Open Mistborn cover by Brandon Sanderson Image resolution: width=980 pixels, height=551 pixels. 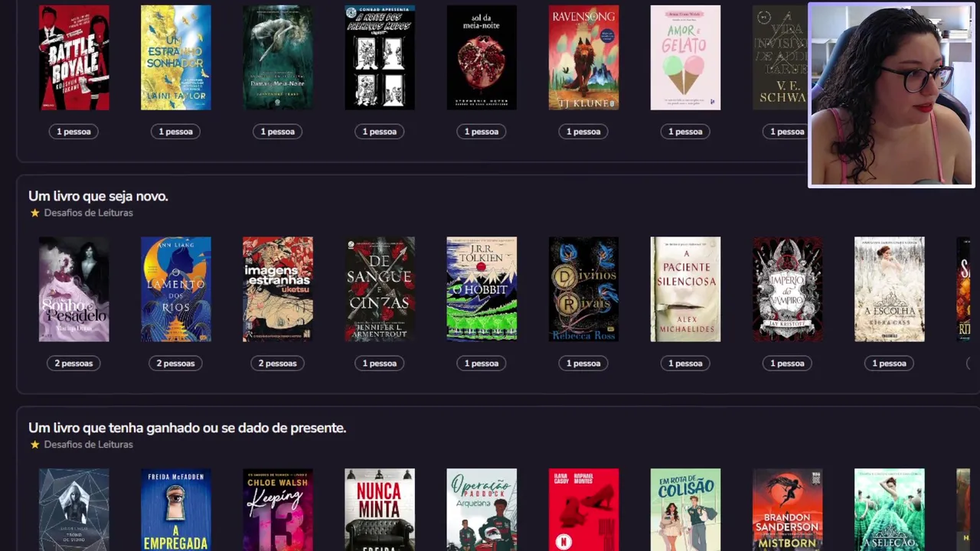coord(787,510)
